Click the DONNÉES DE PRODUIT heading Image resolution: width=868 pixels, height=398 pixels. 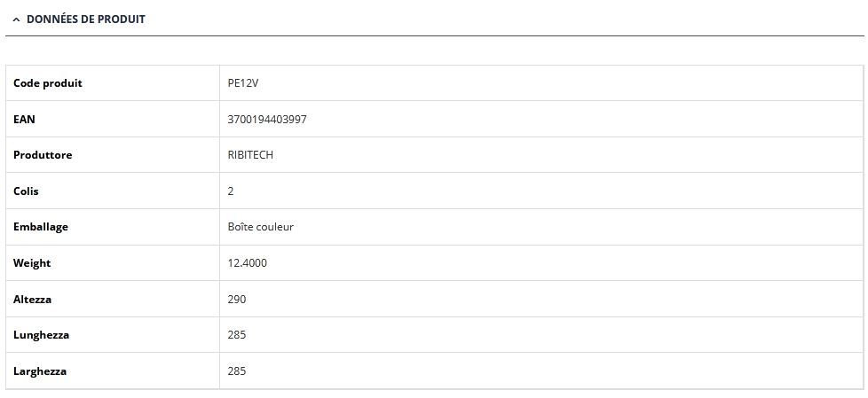pyautogui.click(x=86, y=19)
